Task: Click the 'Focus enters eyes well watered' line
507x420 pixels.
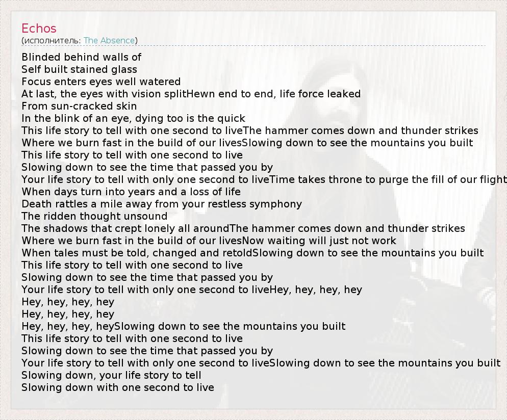Action: (x=101, y=82)
